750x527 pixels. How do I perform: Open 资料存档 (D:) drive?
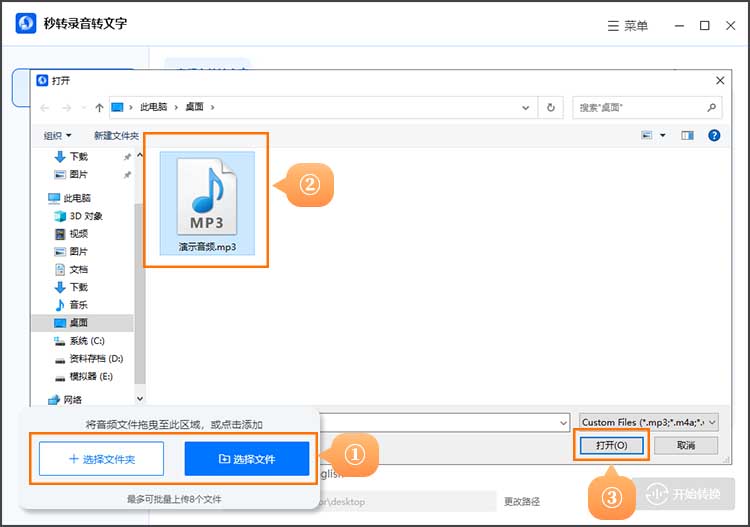89,359
